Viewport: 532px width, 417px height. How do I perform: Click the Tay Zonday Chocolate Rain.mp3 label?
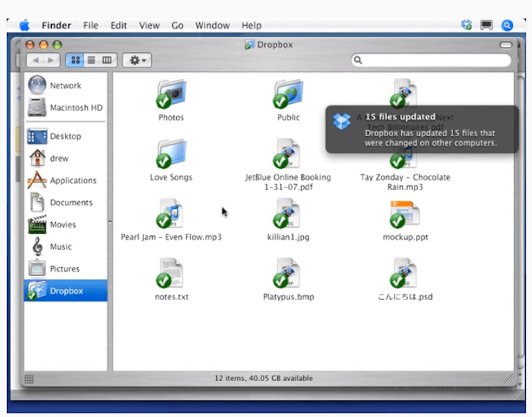(405, 182)
